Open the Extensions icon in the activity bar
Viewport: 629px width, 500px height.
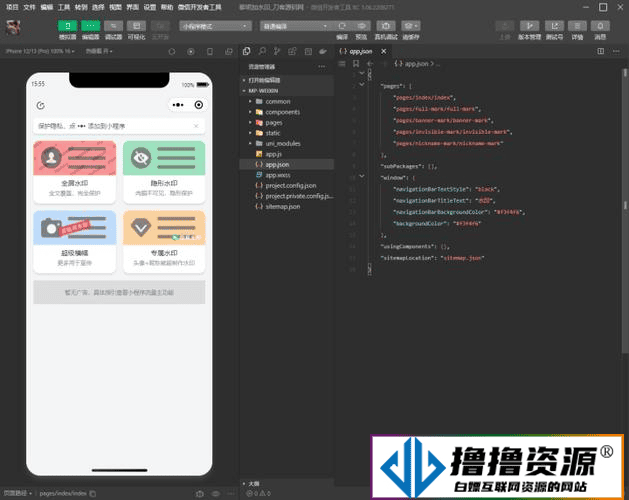[292, 51]
